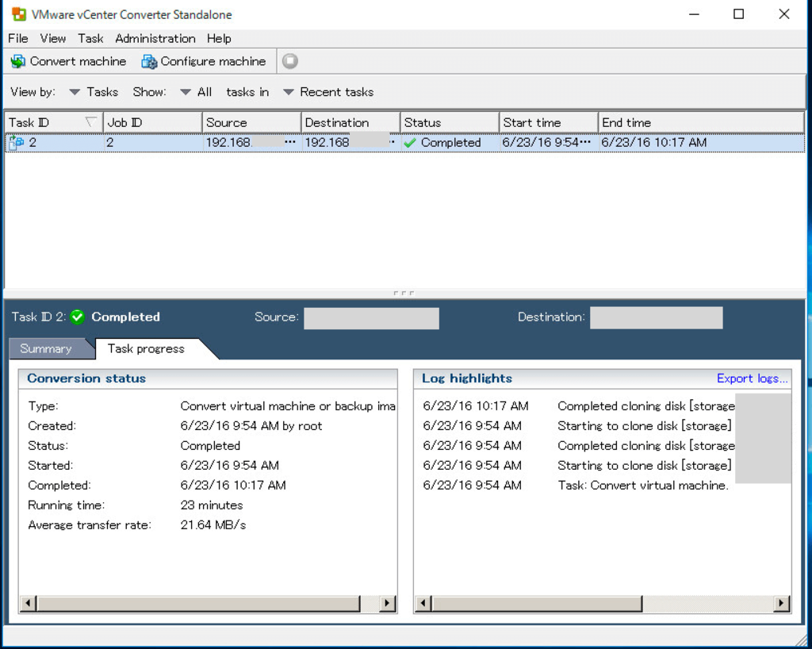
Task: Select the completed task row for Task ID 2
Action: pyautogui.click(x=238, y=143)
